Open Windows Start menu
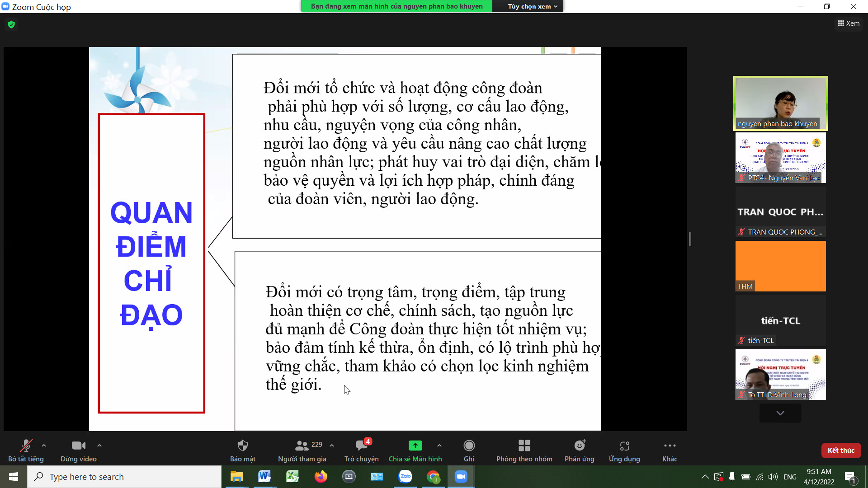 (x=14, y=477)
